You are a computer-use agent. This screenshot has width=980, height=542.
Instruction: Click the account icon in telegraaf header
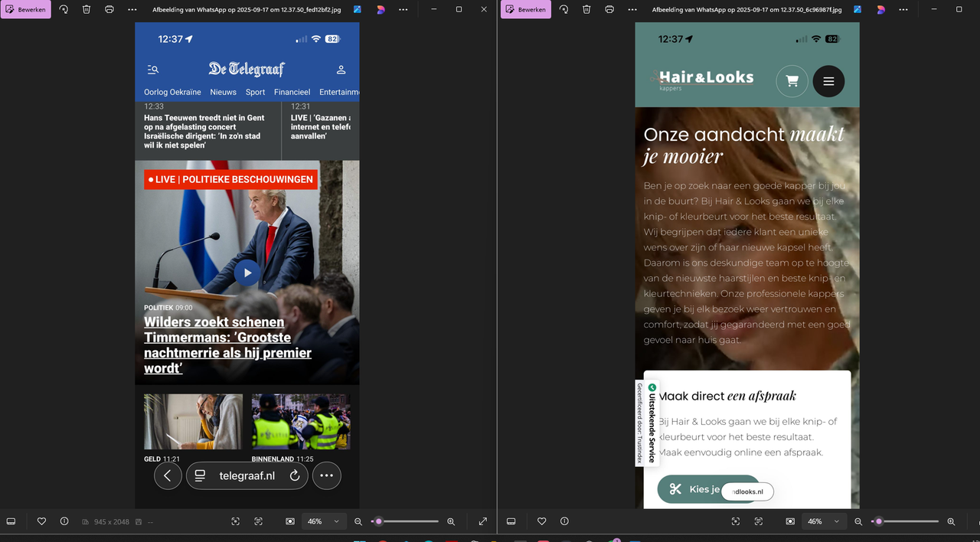(341, 69)
